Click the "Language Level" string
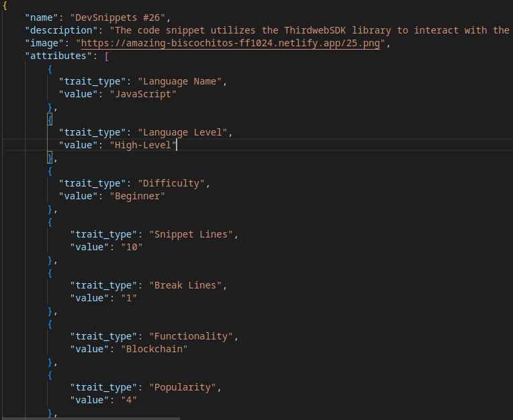Image resolution: width=513 pixels, height=420 pixels. point(182,132)
